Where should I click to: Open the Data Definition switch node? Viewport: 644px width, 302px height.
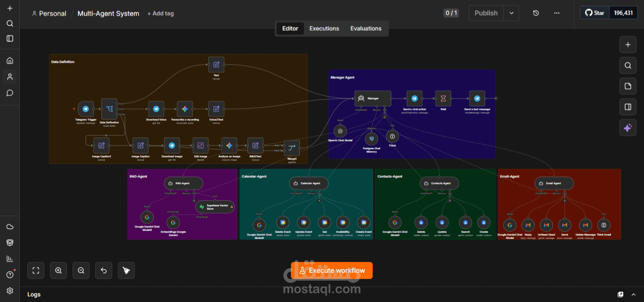[x=109, y=109]
